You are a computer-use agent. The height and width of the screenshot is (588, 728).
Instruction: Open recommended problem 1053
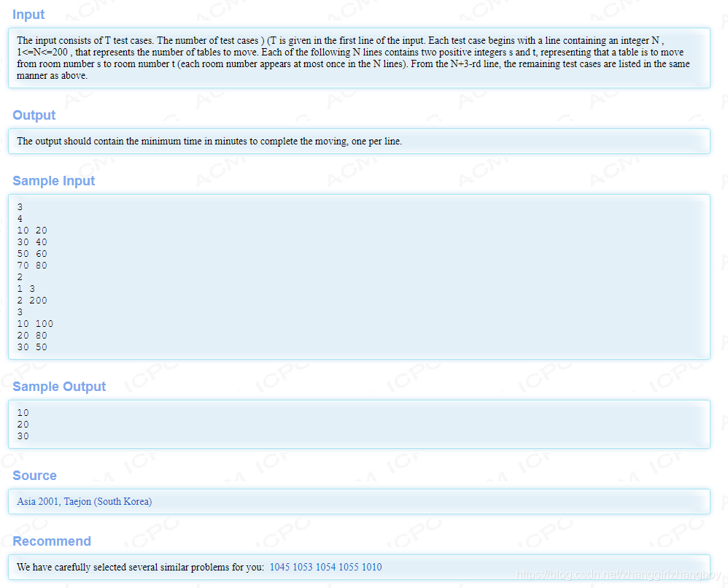[303, 567]
